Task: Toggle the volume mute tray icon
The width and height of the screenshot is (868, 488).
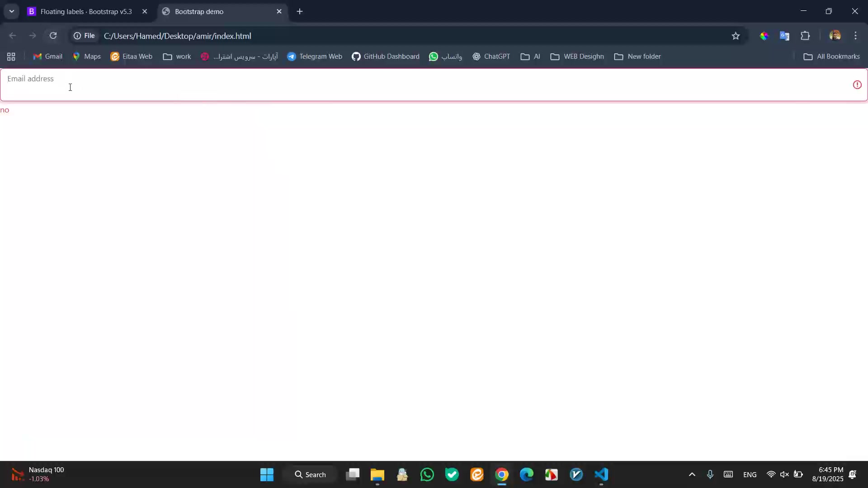Action: pyautogui.click(x=784, y=474)
